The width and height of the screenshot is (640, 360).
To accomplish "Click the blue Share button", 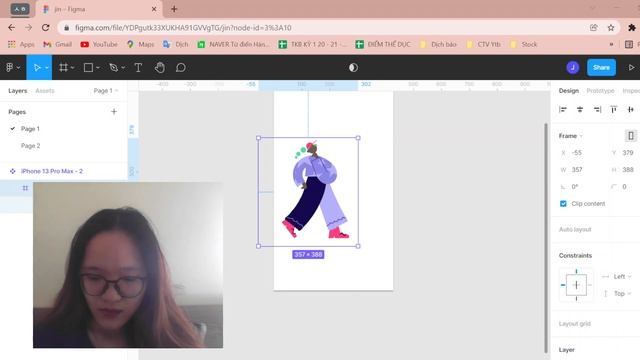I will 601,67.
